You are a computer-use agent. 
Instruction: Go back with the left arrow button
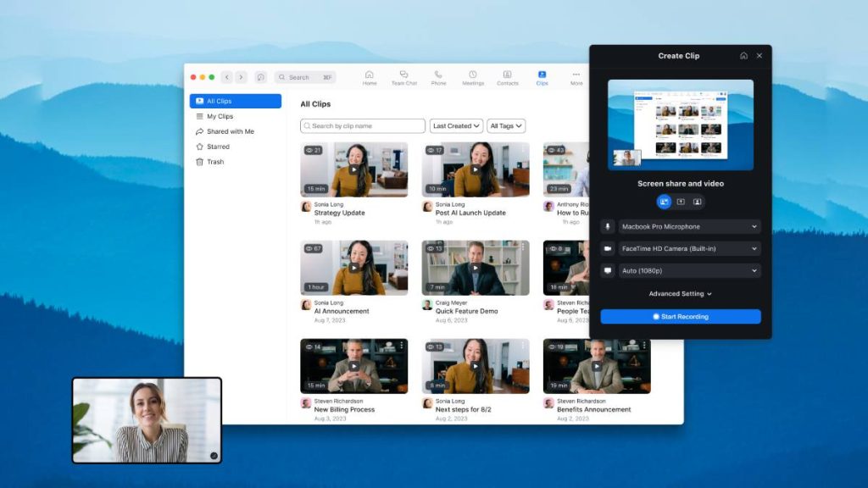pyautogui.click(x=227, y=77)
